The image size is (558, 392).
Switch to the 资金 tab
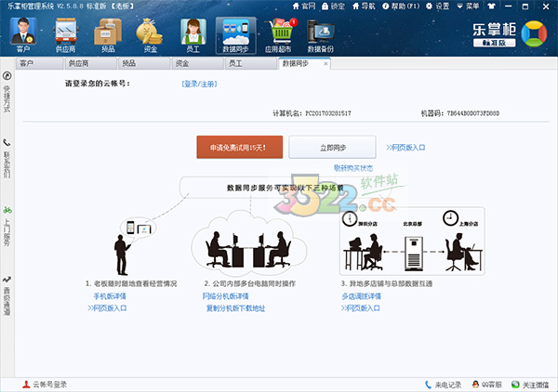click(197, 63)
